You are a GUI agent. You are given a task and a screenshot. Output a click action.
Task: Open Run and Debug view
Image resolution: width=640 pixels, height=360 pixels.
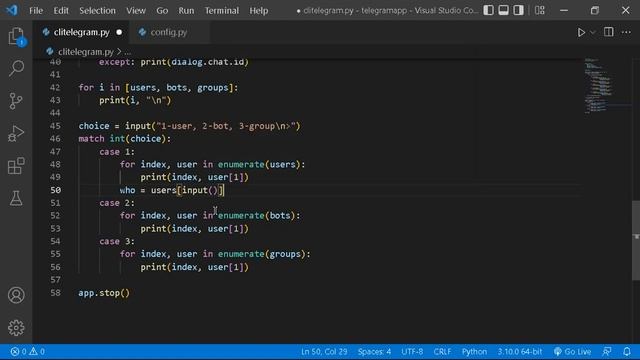tap(16, 133)
